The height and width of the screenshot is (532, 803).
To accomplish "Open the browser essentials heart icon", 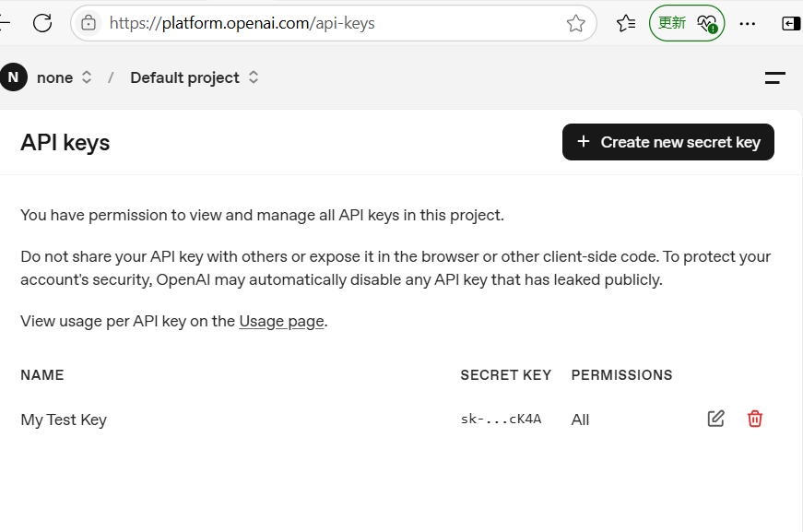I will (x=707, y=23).
